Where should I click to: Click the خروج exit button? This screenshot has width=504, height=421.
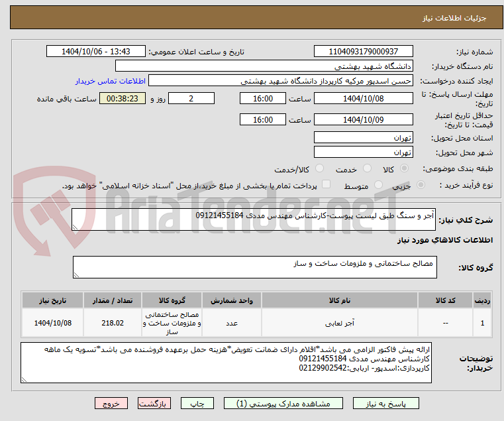(111, 403)
